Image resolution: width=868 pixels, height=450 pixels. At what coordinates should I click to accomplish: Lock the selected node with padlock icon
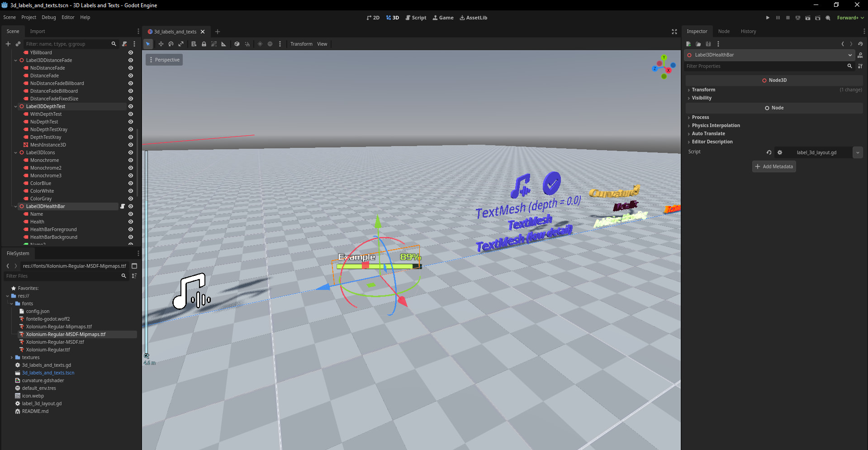204,44
